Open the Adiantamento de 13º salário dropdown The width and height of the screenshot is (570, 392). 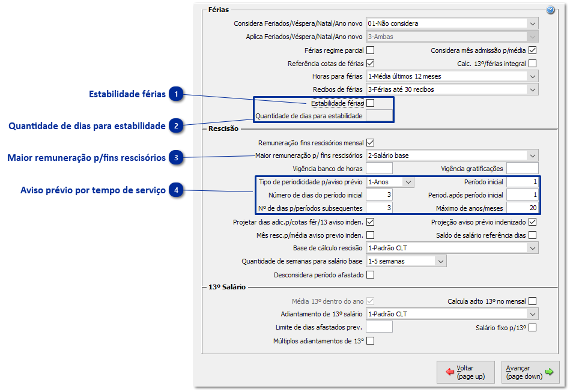coord(452,314)
